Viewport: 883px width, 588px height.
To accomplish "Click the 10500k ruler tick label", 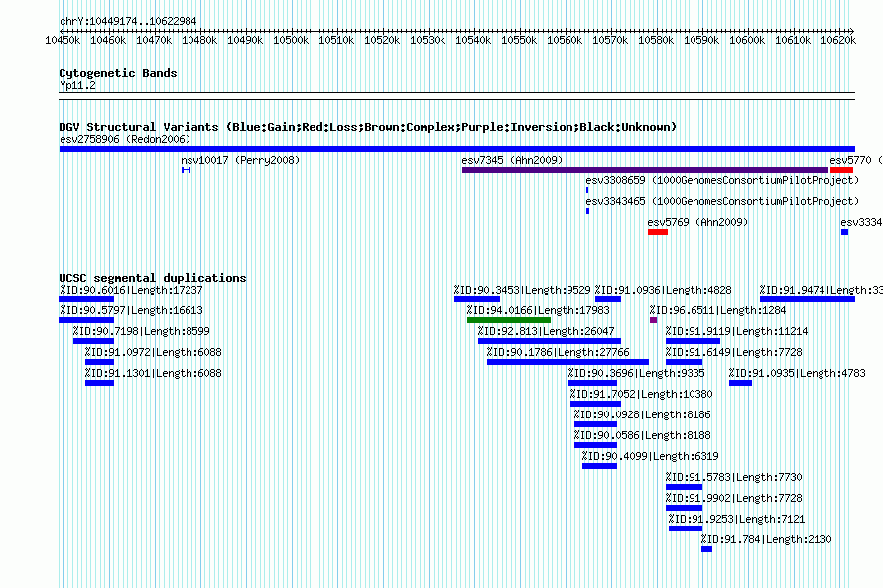I will pyautogui.click(x=291, y=40).
